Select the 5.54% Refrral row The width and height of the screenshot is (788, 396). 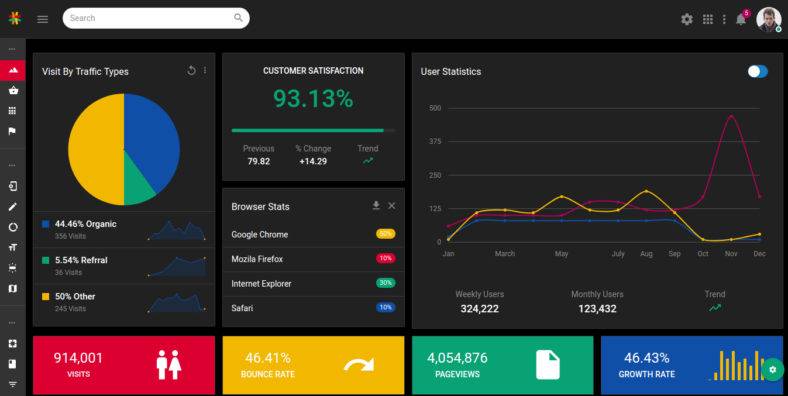[x=124, y=265]
